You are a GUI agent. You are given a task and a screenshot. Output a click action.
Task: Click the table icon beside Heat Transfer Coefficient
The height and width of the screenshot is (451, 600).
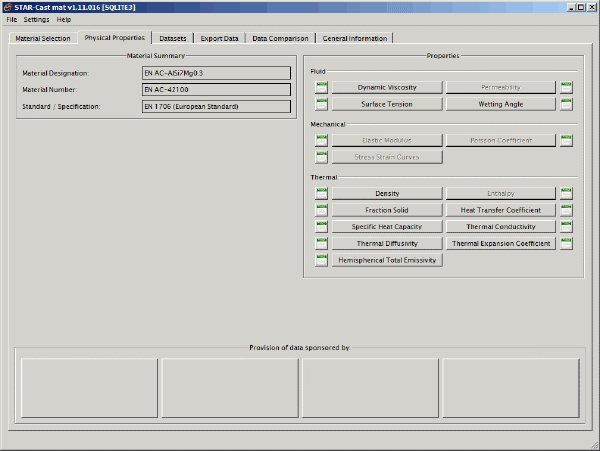(x=566, y=210)
